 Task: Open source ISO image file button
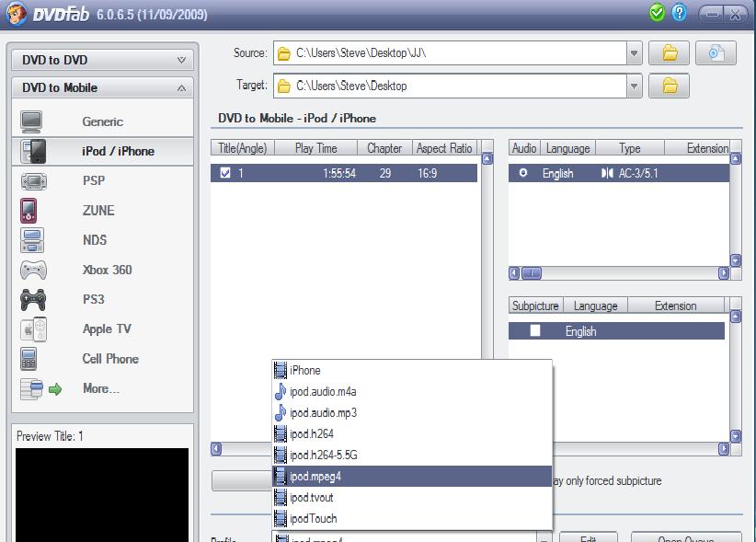pos(716,52)
